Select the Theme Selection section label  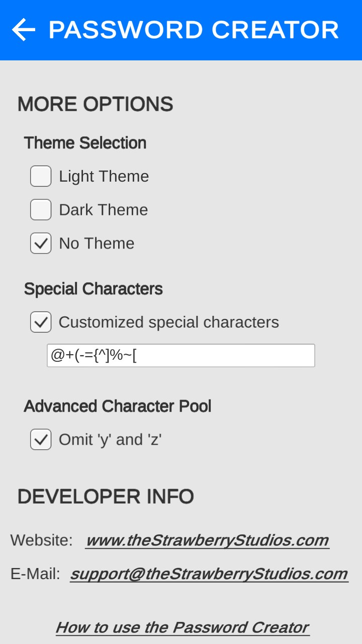coord(85,143)
